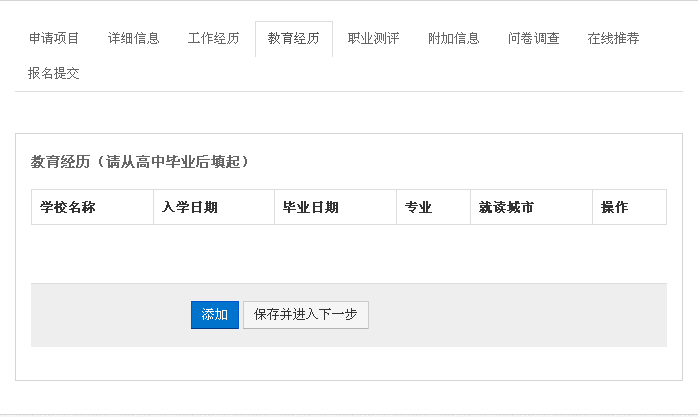The height and width of the screenshot is (417, 698).
Task: Click 保存并进入下一步 button
Action: point(306,315)
